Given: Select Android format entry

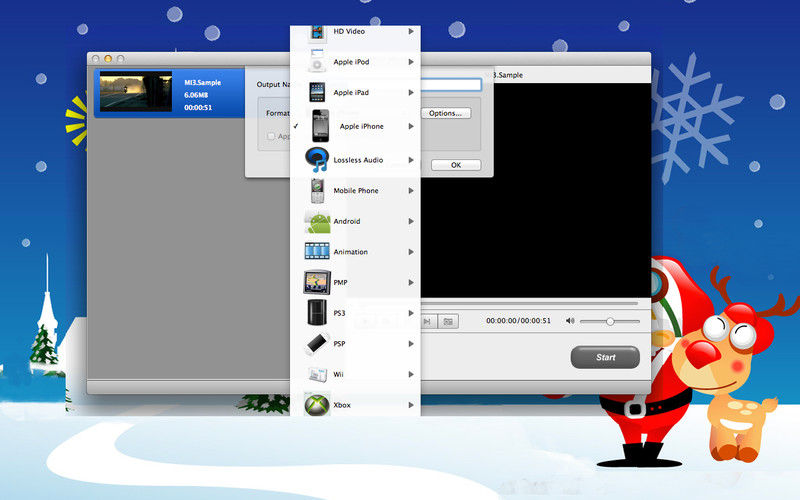Looking at the screenshot, I should tap(355, 221).
